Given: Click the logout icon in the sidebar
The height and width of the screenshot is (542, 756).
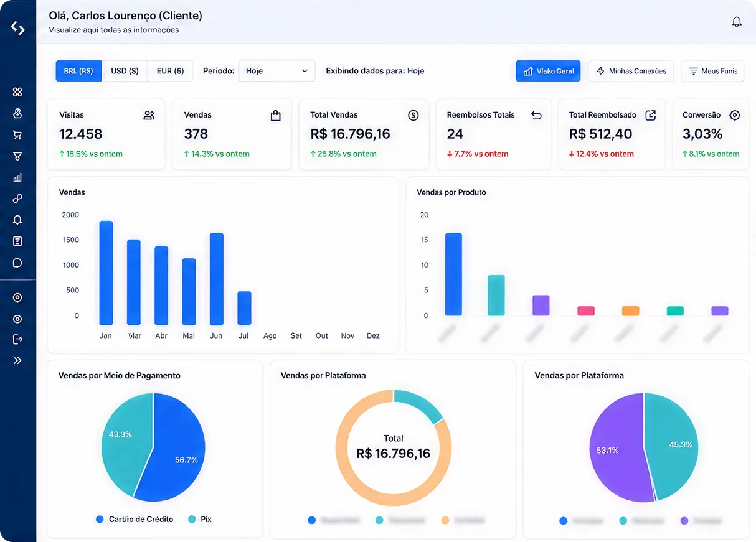Looking at the screenshot, I should point(17,339).
